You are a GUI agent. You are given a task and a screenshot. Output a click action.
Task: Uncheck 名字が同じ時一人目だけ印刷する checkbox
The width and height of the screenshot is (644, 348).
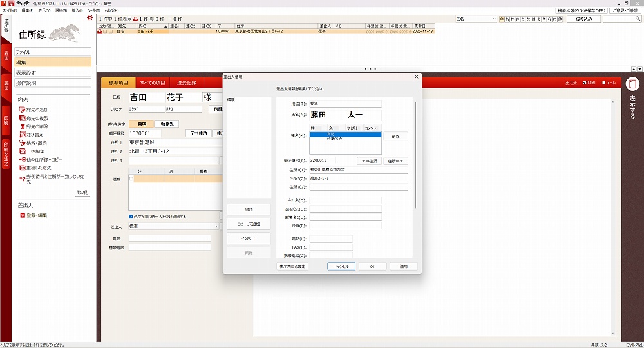coord(131,217)
